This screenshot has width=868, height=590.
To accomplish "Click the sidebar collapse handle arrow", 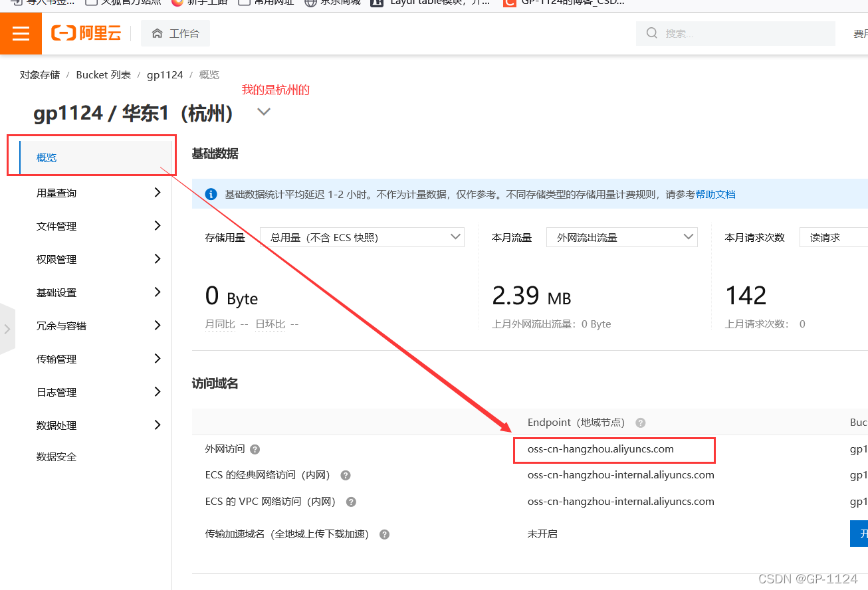I will (7, 329).
